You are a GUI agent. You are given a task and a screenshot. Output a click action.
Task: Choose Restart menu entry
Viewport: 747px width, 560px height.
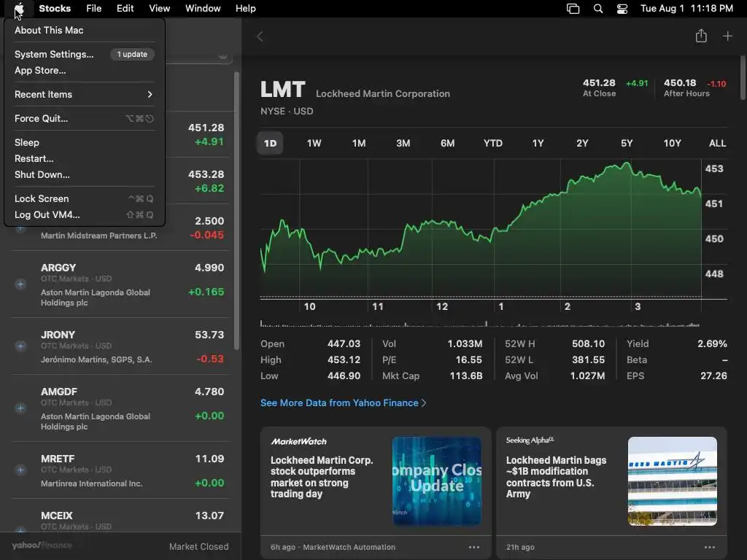click(84, 158)
